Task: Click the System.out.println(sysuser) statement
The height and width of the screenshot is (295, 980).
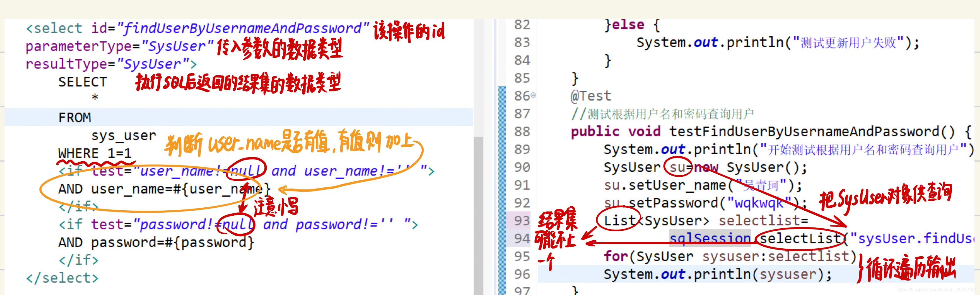Action: coord(717,274)
